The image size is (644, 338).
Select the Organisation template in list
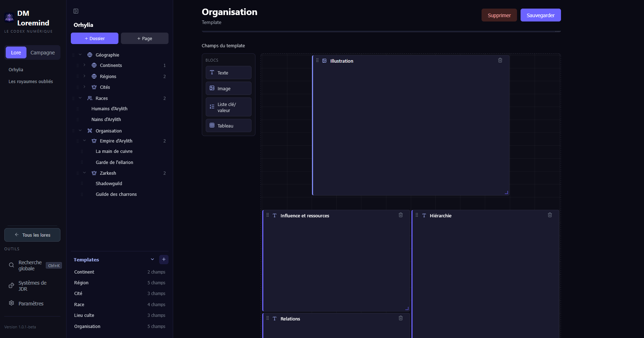pyautogui.click(x=119, y=327)
